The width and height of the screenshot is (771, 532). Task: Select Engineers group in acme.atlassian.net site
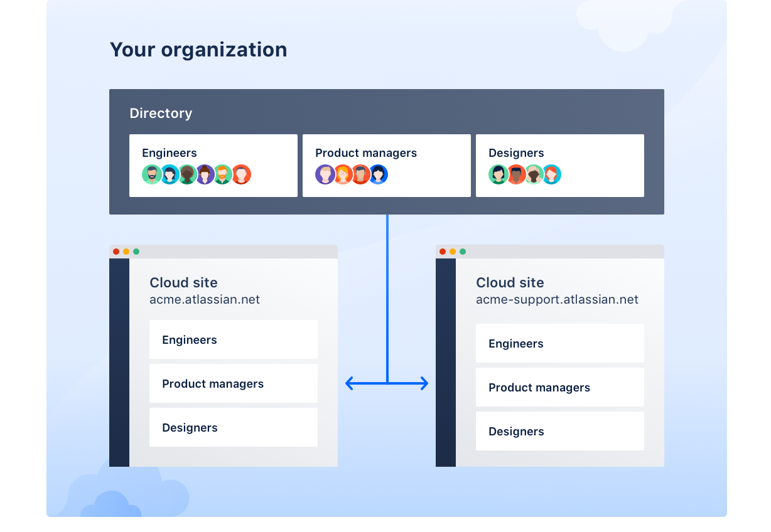click(234, 339)
